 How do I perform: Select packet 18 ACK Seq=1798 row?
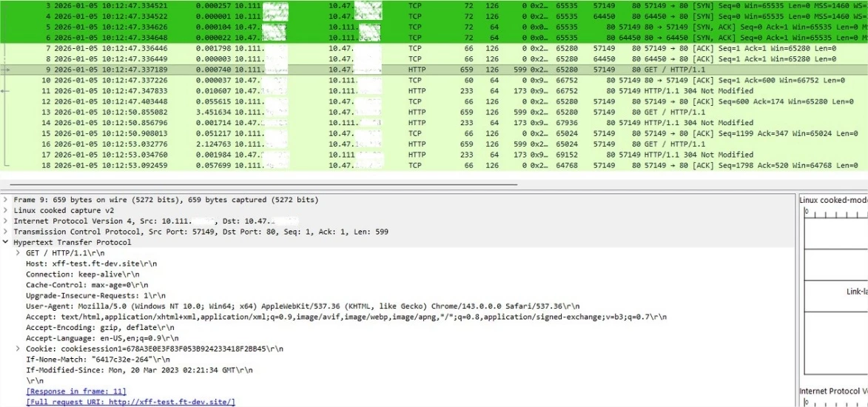point(434,166)
